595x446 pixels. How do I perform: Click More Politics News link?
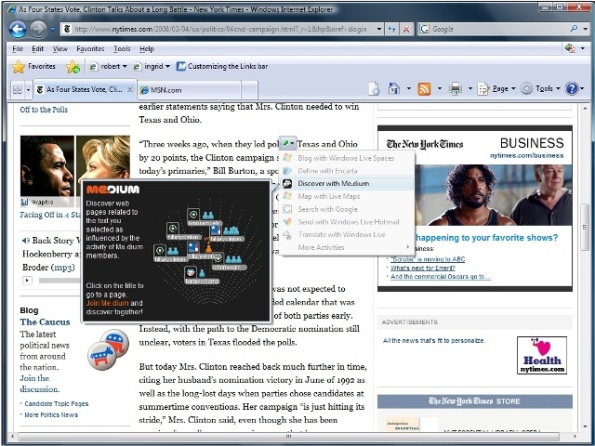tap(51, 415)
